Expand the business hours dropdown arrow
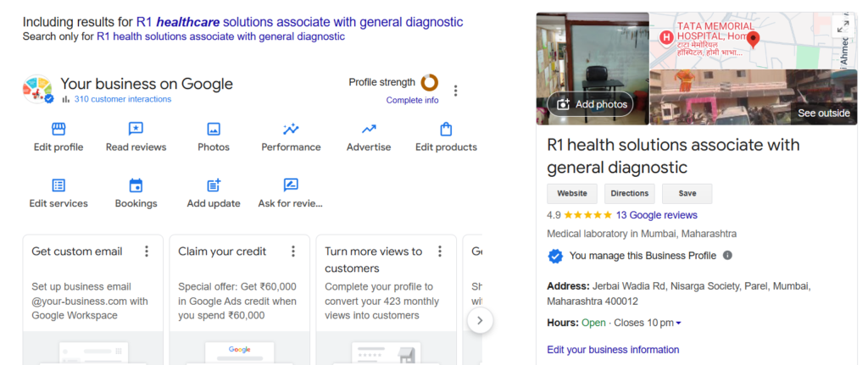868x365 pixels. [x=679, y=323]
